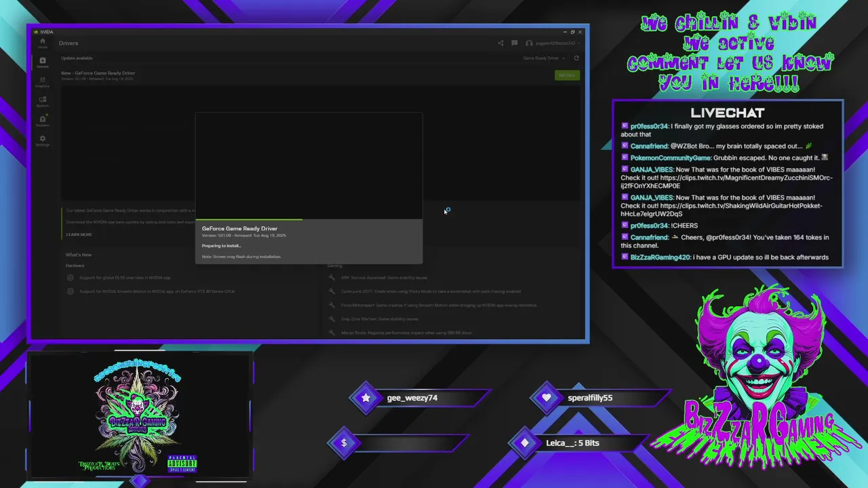Open the feedback chat-bubble icon in header
The width and height of the screenshot is (868, 488).
pyautogui.click(x=515, y=43)
